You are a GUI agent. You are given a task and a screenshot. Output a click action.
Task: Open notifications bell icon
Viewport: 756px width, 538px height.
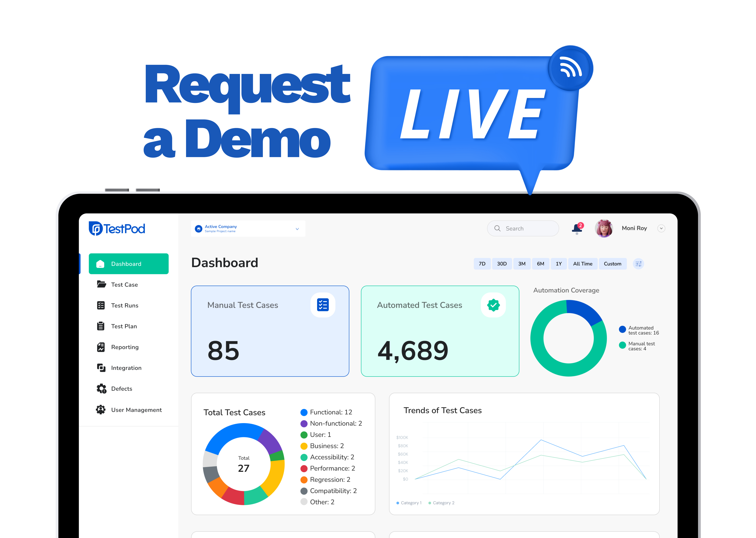click(577, 228)
